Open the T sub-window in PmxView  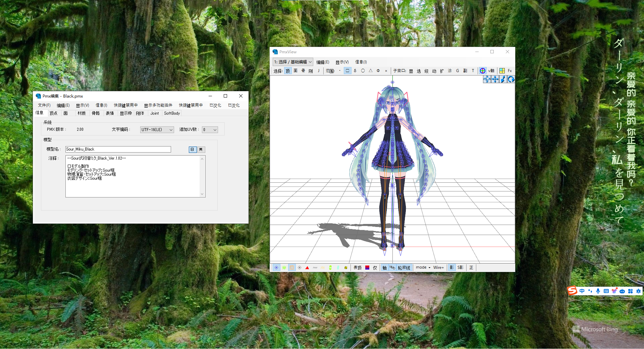(473, 71)
